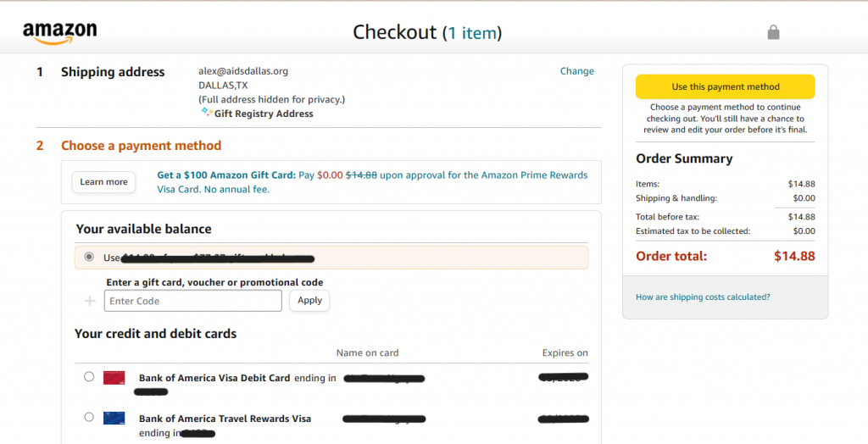Click the red Bank of America debit card icon
This screenshot has height=444, width=868.
[x=114, y=378]
